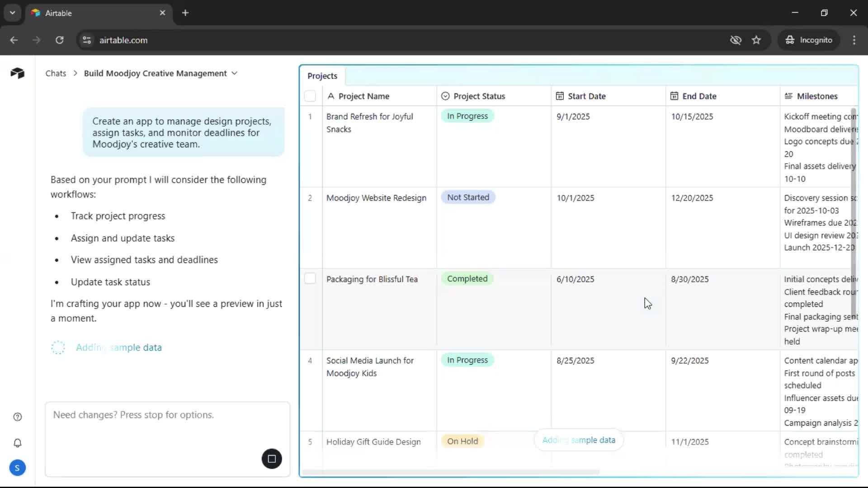868x488 pixels.
Task: Expand the Build Moodjoy Creative Management dropdown
Action: 234,73
